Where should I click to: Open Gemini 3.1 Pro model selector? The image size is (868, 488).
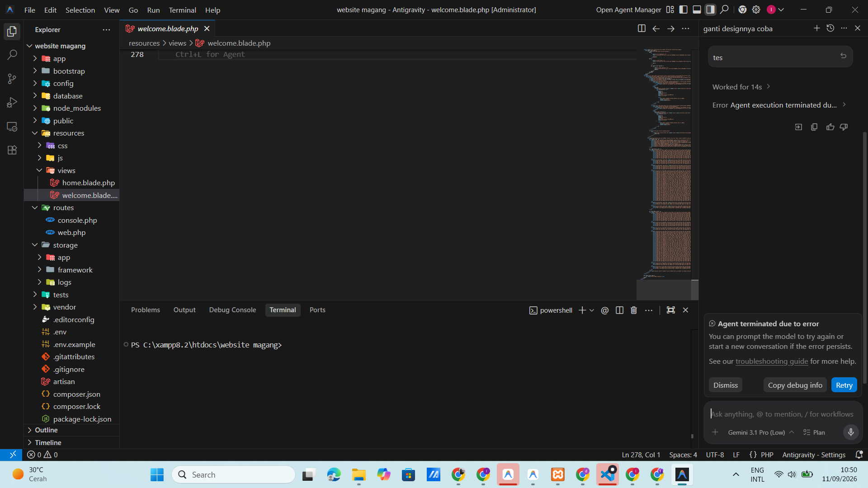pos(761,432)
